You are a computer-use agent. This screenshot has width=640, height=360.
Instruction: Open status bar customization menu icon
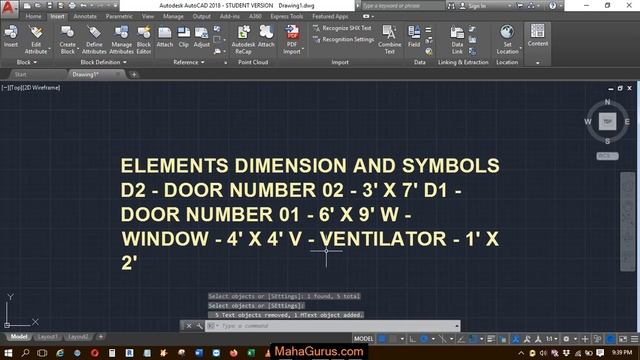pyautogui.click(x=634, y=339)
